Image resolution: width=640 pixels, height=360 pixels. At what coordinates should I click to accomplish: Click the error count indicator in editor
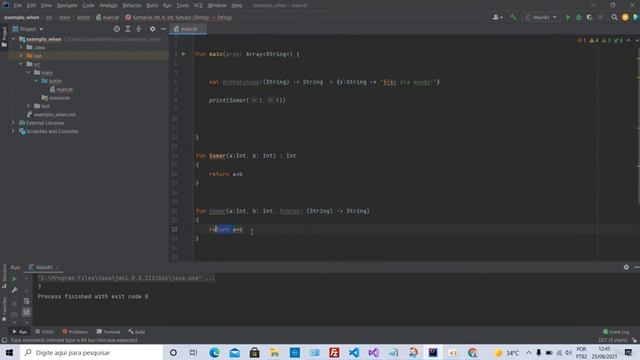click(x=582, y=40)
